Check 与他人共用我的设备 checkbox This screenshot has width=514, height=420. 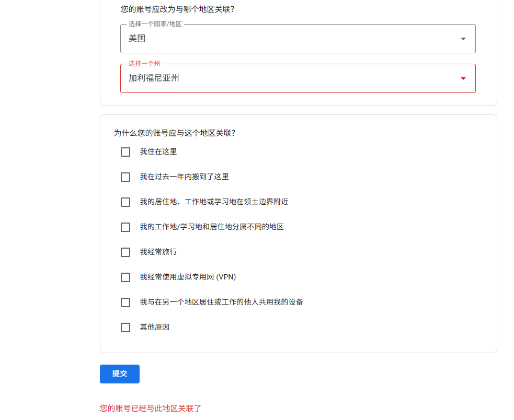click(x=125, y=302)
